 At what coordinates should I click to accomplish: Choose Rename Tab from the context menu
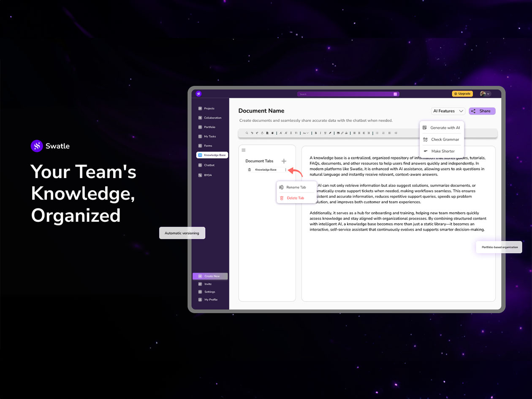coord(296,187)
